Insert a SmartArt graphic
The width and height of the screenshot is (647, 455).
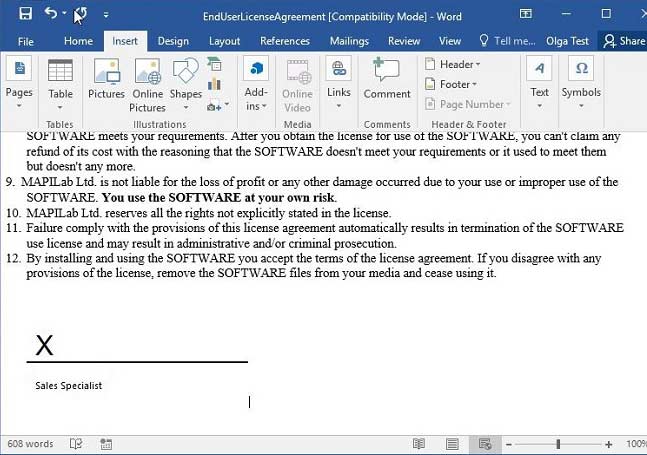tap(214, 64)
